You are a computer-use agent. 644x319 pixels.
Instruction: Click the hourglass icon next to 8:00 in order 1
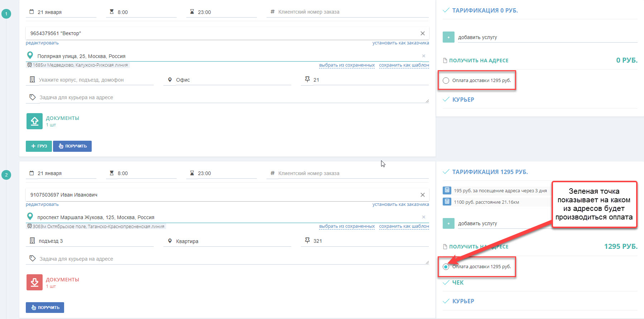(x=112, y=12)
